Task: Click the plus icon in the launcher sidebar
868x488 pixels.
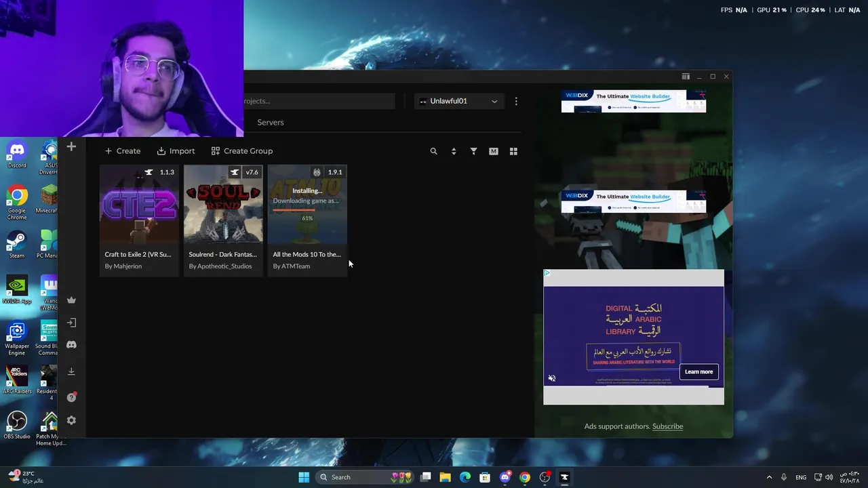Action: (x=71, y=146)
